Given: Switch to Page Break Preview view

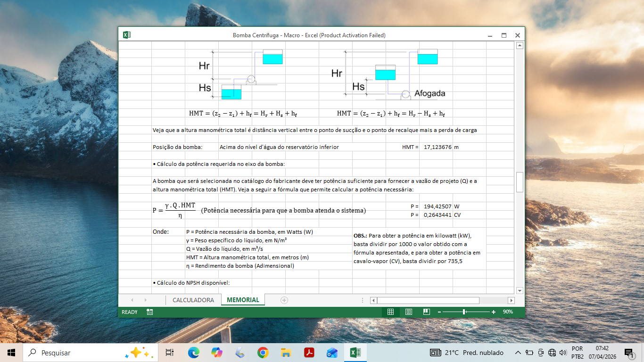Looking at the screenshot, I should click(x=426, y=312).
